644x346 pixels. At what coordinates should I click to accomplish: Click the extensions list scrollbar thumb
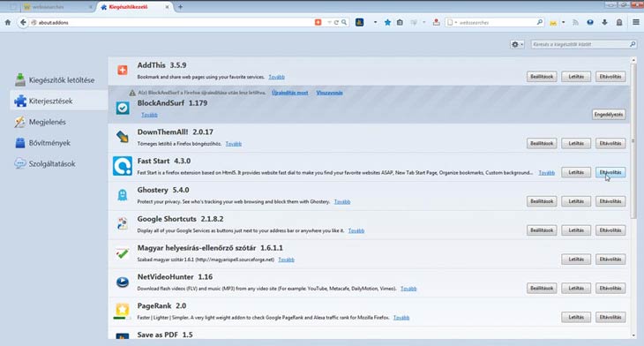(x=633, y=141)
